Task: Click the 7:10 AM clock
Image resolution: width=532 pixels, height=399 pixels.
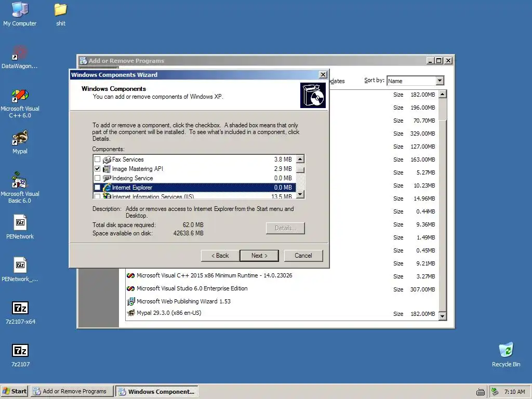Action: tap(514, 392)
